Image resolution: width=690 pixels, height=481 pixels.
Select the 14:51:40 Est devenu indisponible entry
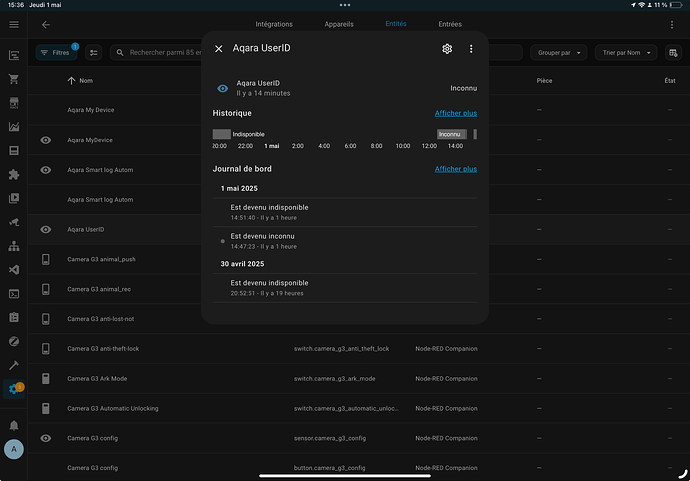pyautogui.click(x=345, y=212)
